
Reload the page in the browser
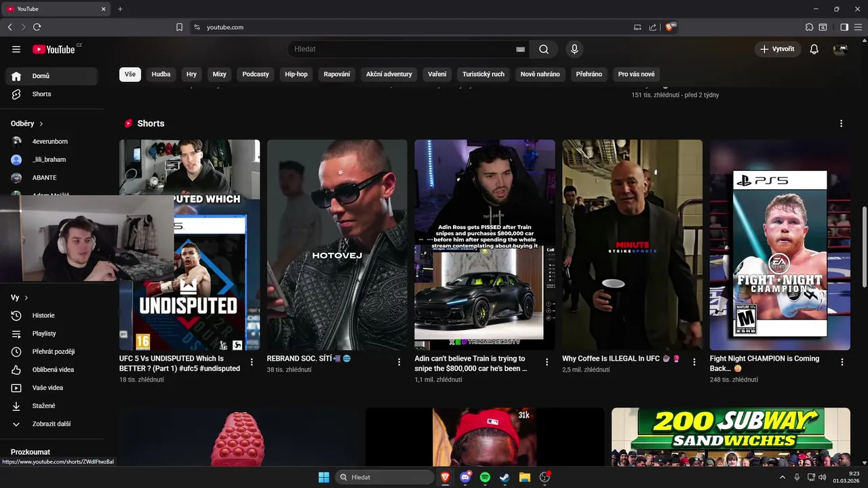37,27
